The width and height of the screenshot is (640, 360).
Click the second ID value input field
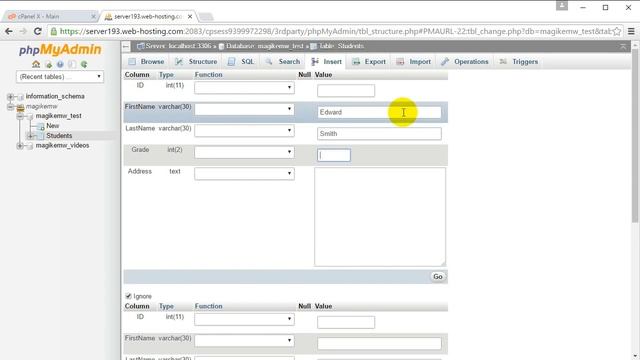346,322
